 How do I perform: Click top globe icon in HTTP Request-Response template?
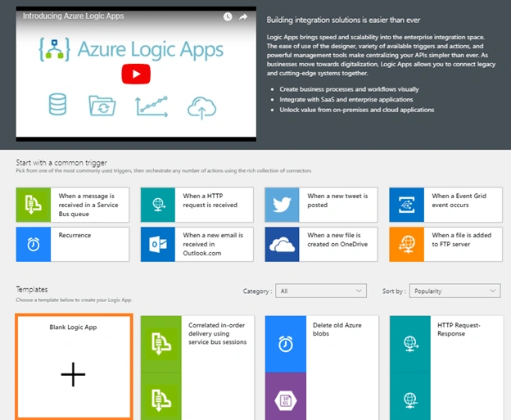(x=410, y=344)
